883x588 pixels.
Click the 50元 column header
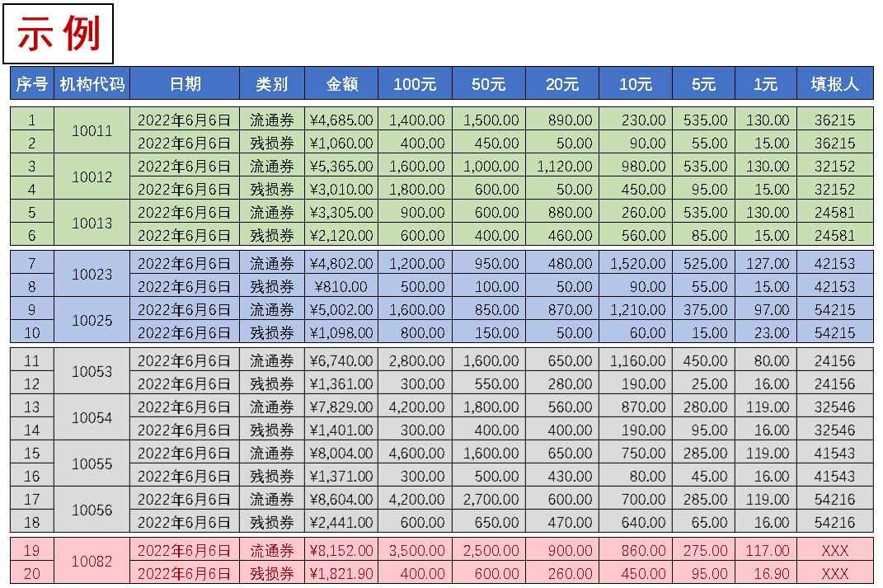coord(489,83)
